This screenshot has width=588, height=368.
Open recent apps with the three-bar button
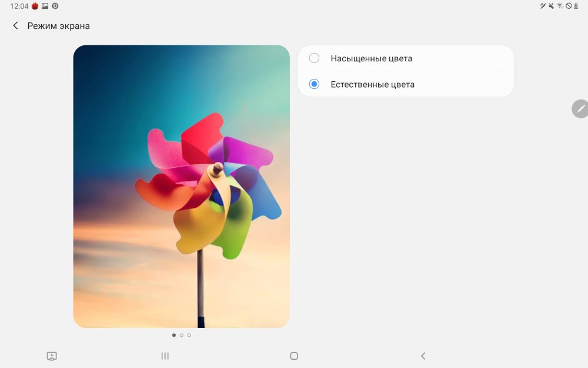pyautogui.click(x=165, y=356)
